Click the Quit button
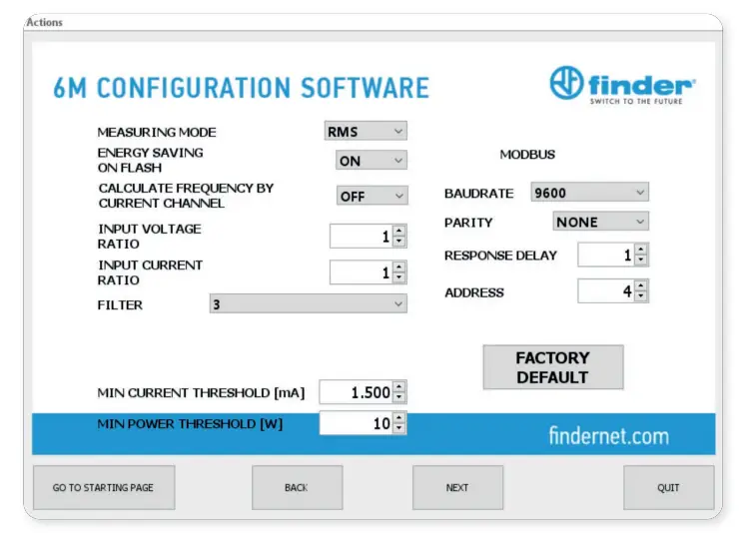756x533 pixels. point(669,487)
